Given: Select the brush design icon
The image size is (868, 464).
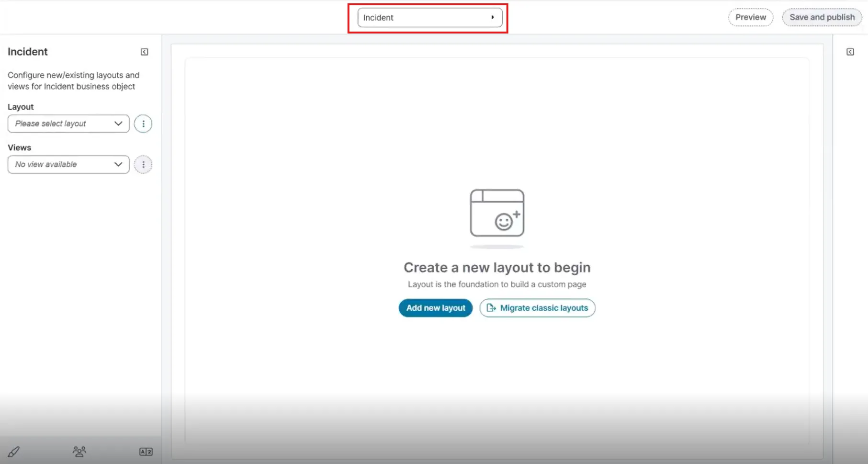Looking at the screenshot, I should point(13,452).
